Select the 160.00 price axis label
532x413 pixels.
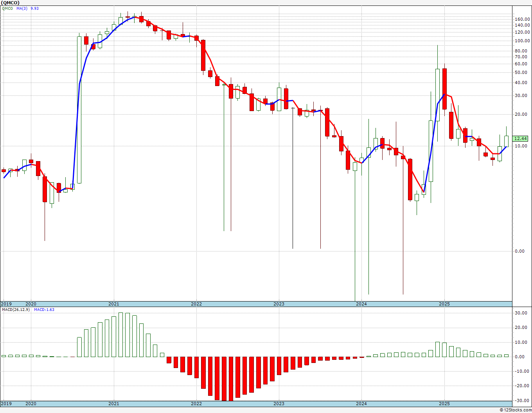[x=522, y=19]
